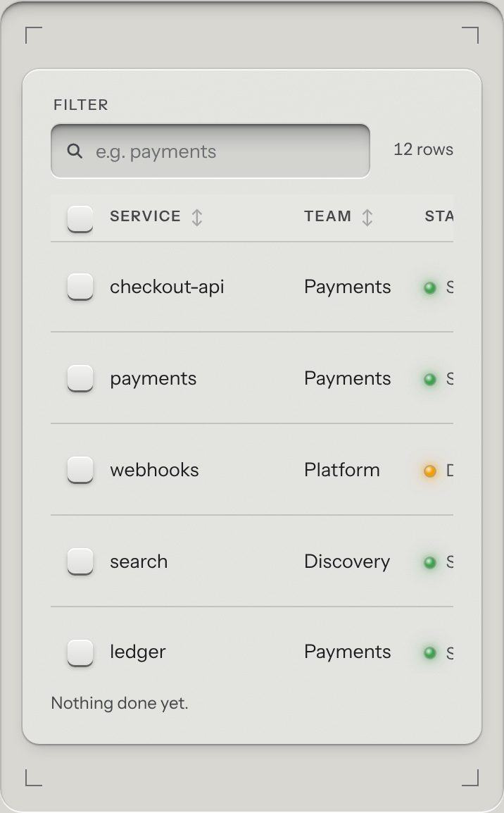
Task: Click the search magnifier icon in filter
Action: click(75, 151)
